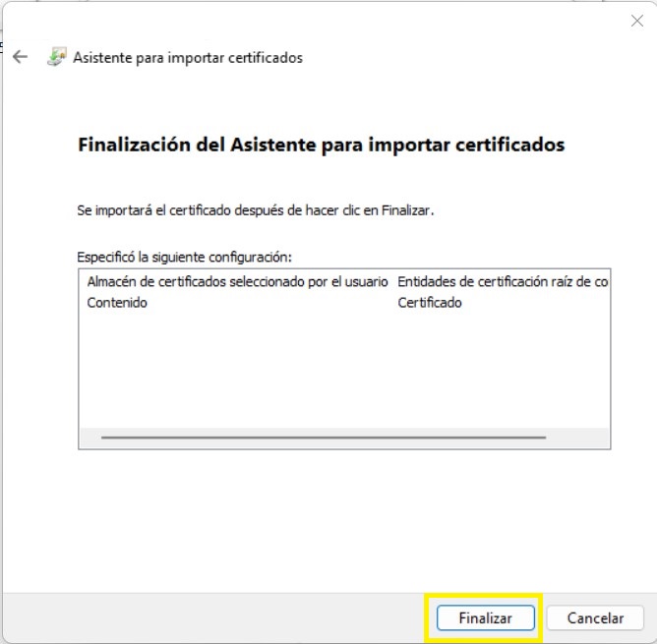Click the 'Certificado' value cell
The width and height of the screenshot is (657, 644).
click(x=430, y=303)
